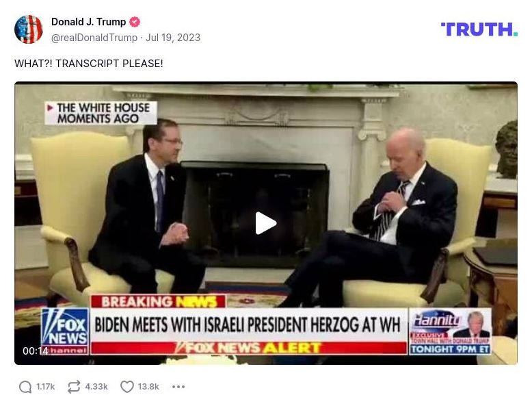Open Donald J. Trump display name
This screenshot has width=532, height=408.
point(89,22)
